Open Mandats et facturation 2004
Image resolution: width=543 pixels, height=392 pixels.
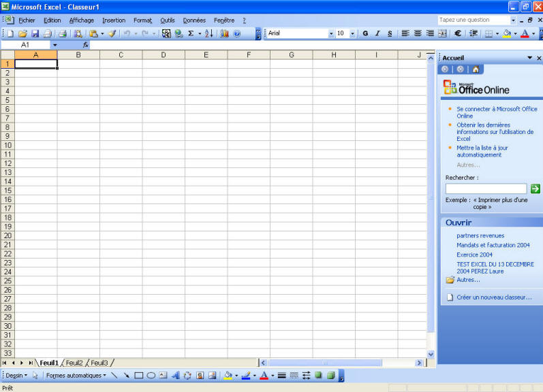coord(493,245)
